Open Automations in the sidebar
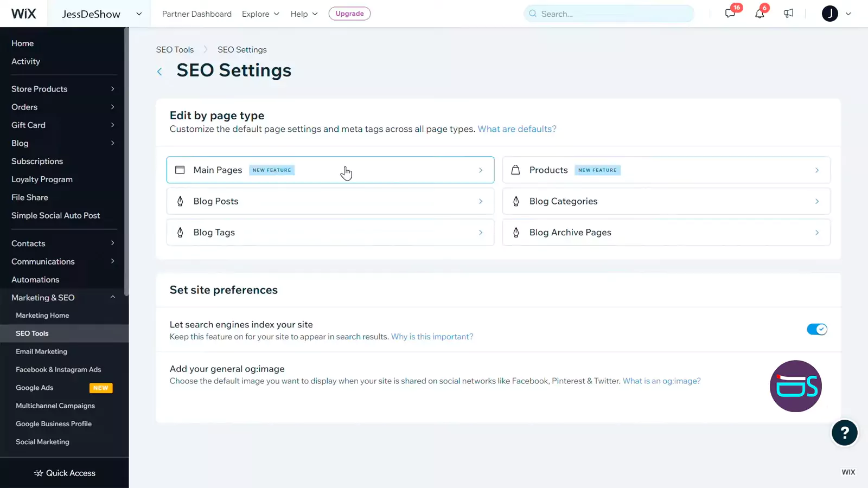The width and height of the screenshot is (868, 488). pyautogui.click(x=36, y=280)
